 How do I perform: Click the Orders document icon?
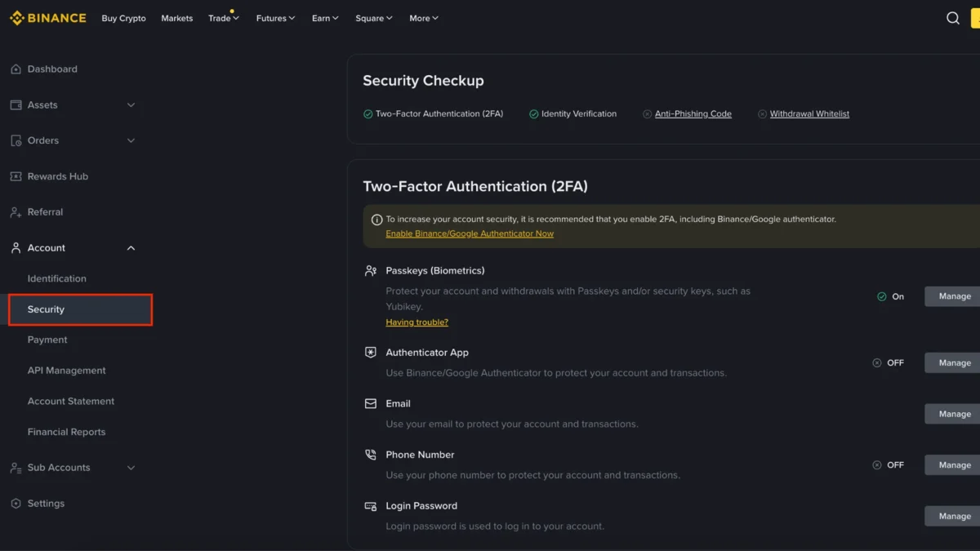[16, 140]
